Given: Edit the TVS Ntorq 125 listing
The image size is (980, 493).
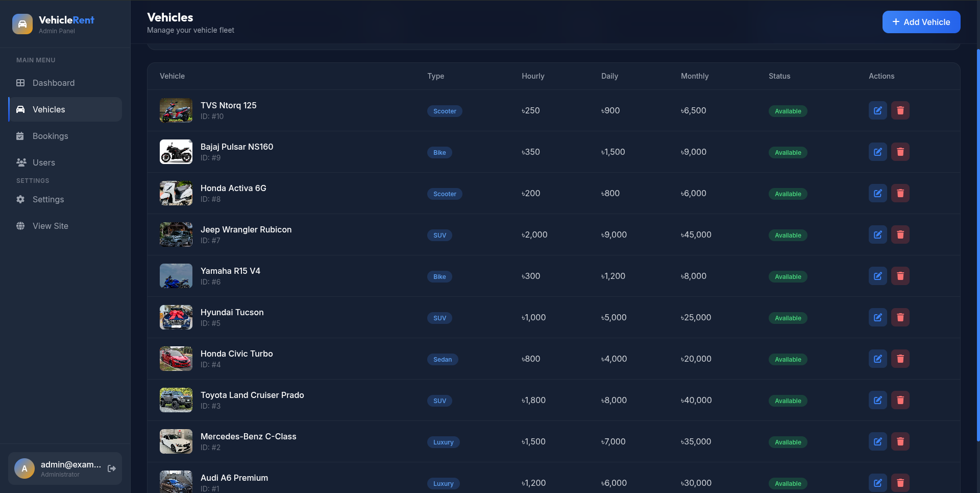Looking at the screenshot, I should click(877, 110).
